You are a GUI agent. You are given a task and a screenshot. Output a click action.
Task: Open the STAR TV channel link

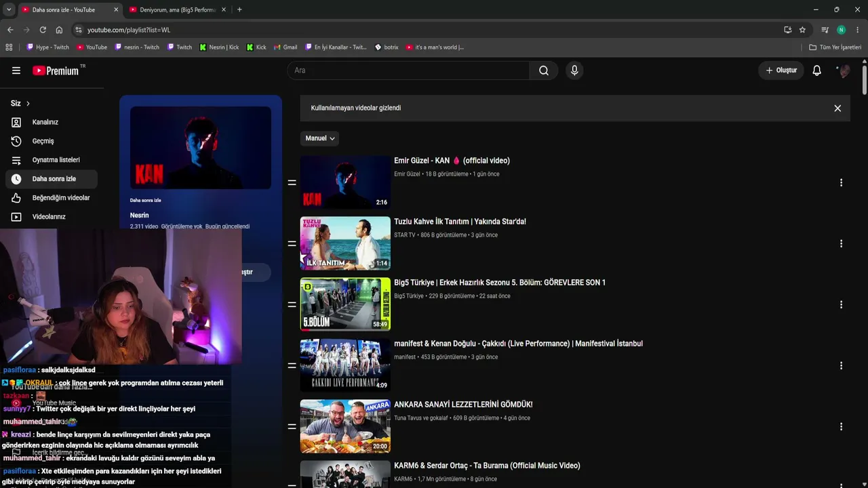pos(405,235)
